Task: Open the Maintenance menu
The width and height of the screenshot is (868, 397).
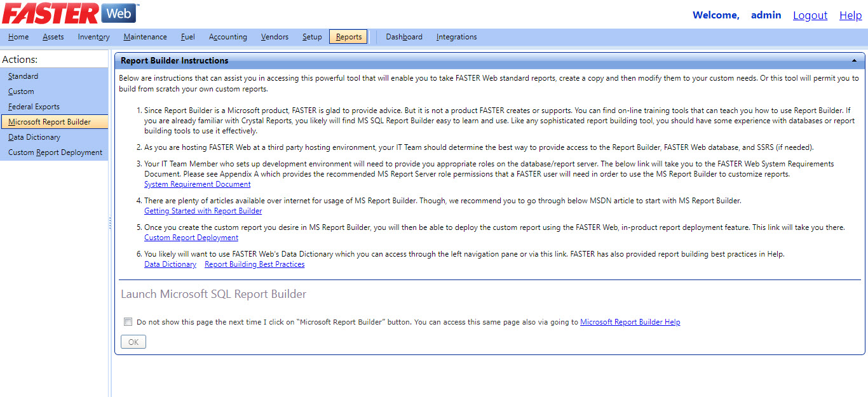Action: coord(146,37)
